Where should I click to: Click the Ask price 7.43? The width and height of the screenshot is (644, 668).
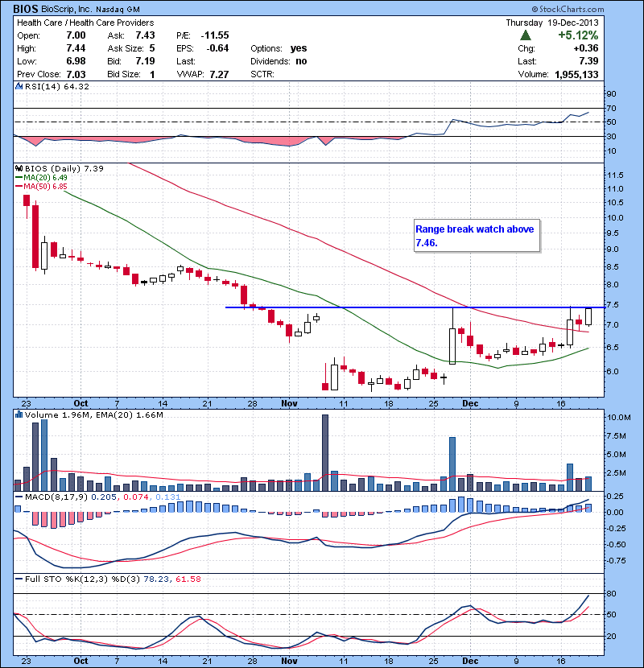coord(145,35)
